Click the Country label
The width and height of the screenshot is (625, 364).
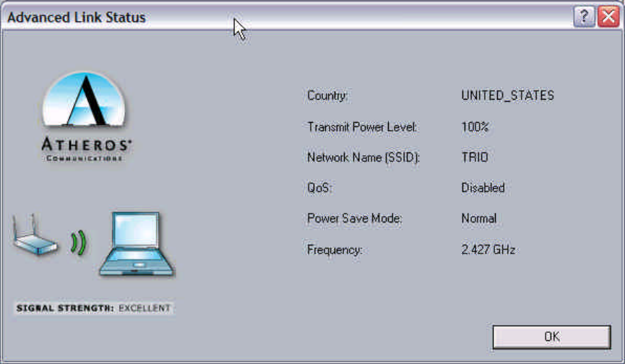coord(327,96)
